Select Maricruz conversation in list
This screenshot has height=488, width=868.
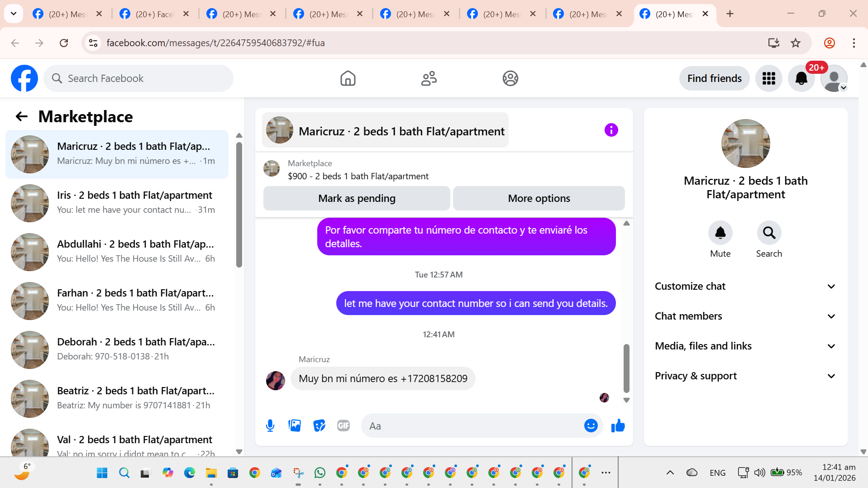[117, 154]
